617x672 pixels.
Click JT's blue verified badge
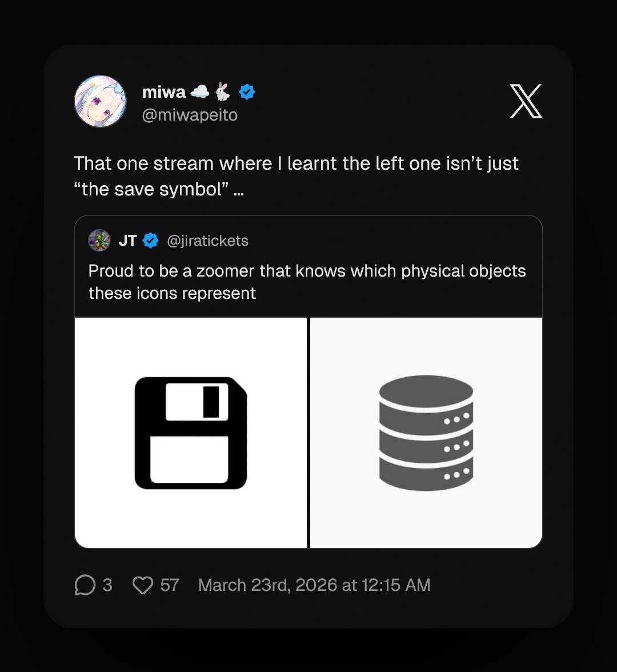[150, 241]
